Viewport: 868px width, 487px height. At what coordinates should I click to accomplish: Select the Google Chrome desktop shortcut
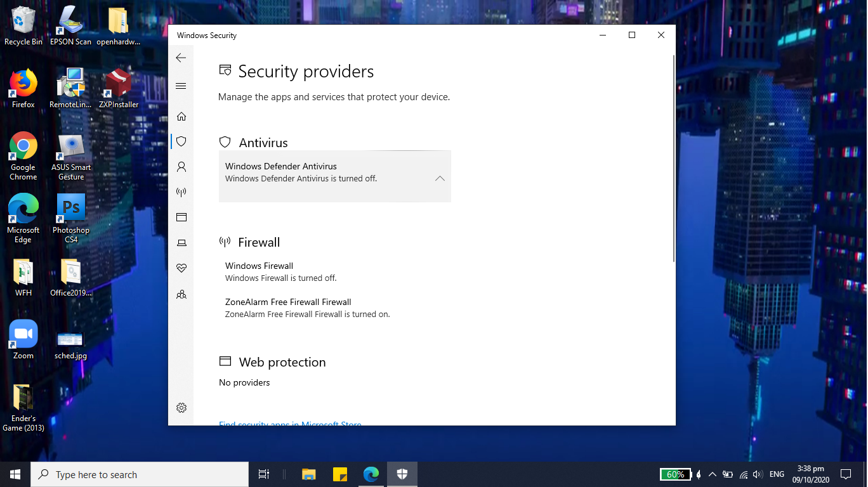tap(23, 157)
